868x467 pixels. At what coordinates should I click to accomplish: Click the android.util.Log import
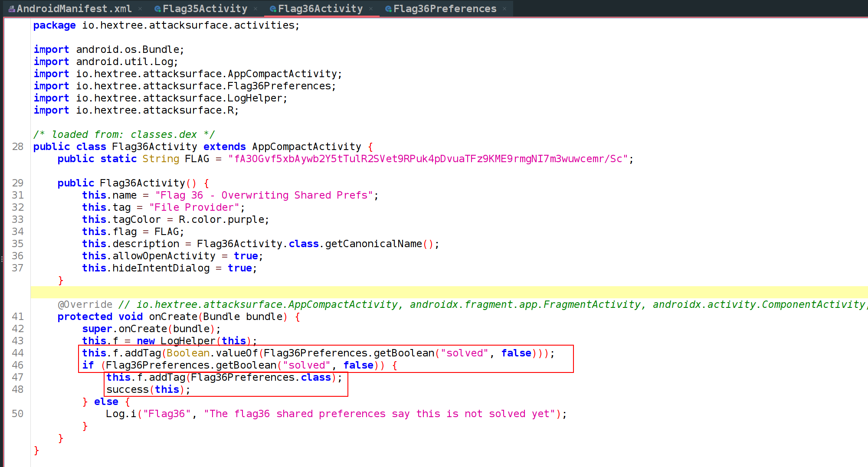pos(124,62)
